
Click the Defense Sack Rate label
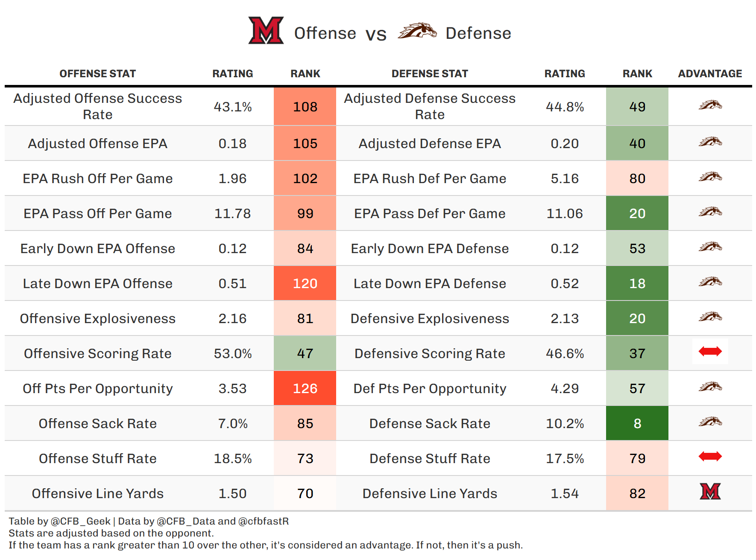430,423
